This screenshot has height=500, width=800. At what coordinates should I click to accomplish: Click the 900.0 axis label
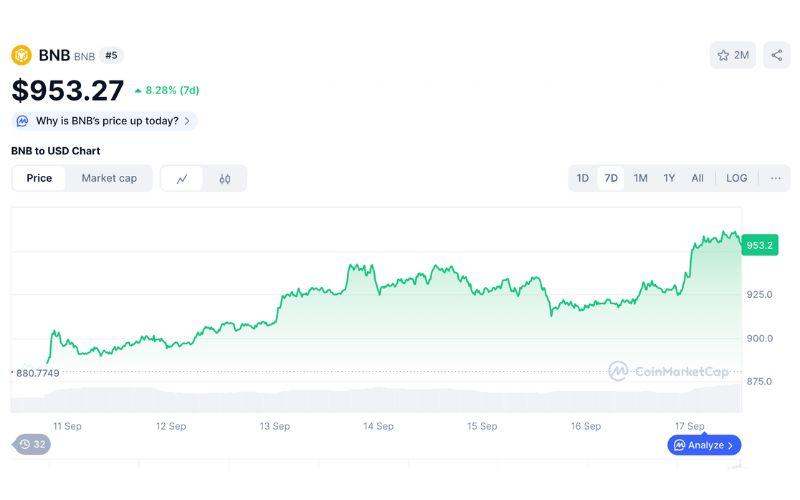[759, 338]
